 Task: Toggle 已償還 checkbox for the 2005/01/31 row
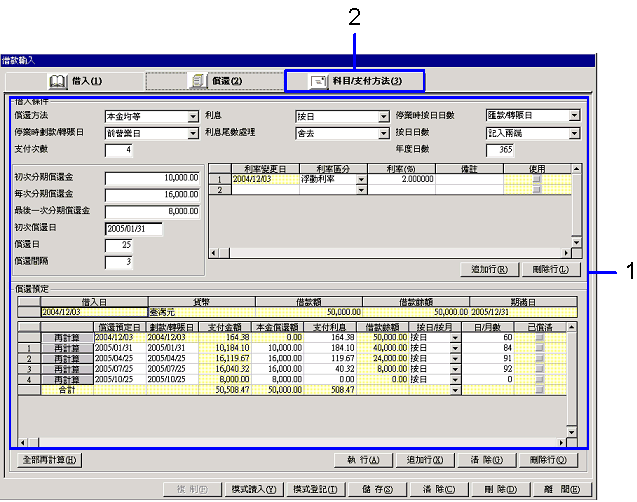pyautogui.click(x=537, y=348)
